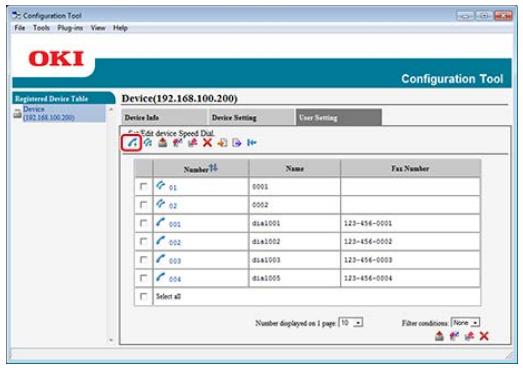Click the pink-and-blue icon left of the toolbar's second pink icon

(x=177, y=142)
